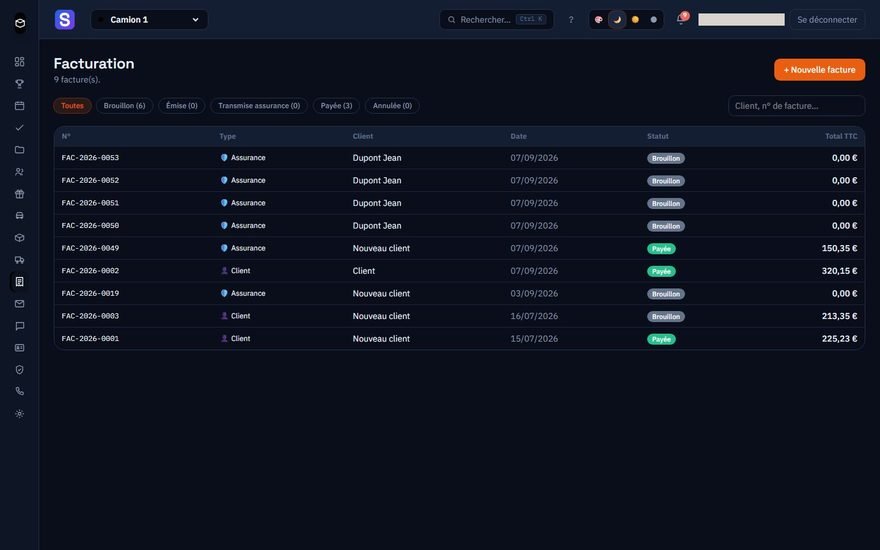This screenshot has height=550, width=880.
Task: Open the box stock icon in sidebar
Action: point(20,237)
